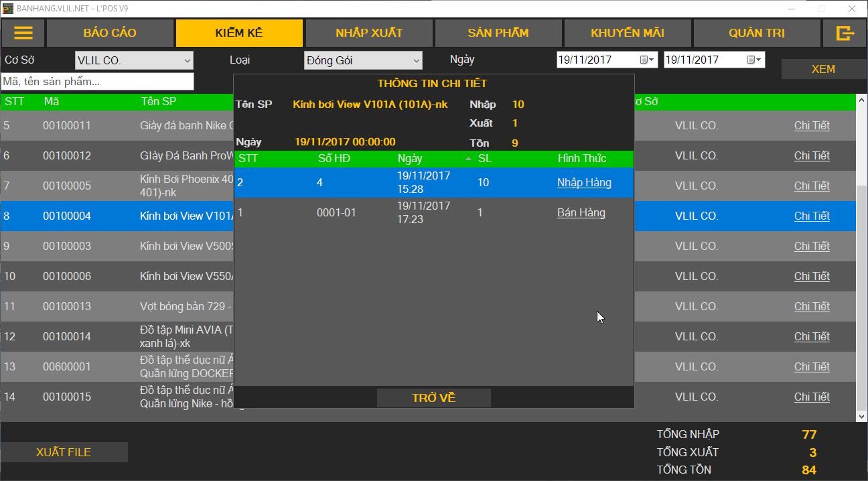Open the hamburger menu icon
Image resolution: width=868 pixels, height=481 pixels.
click(23, 33)
